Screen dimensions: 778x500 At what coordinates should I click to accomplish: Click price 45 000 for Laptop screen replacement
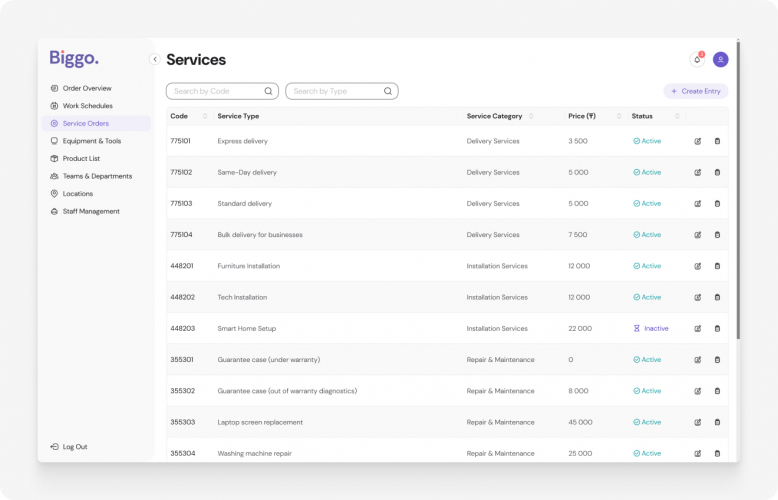pos(580,423)
